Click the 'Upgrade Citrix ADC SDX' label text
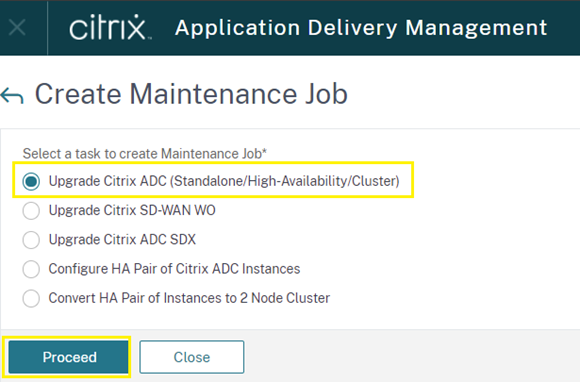The image size is (580, 382). pyautogui.click(x=122, y=240)
